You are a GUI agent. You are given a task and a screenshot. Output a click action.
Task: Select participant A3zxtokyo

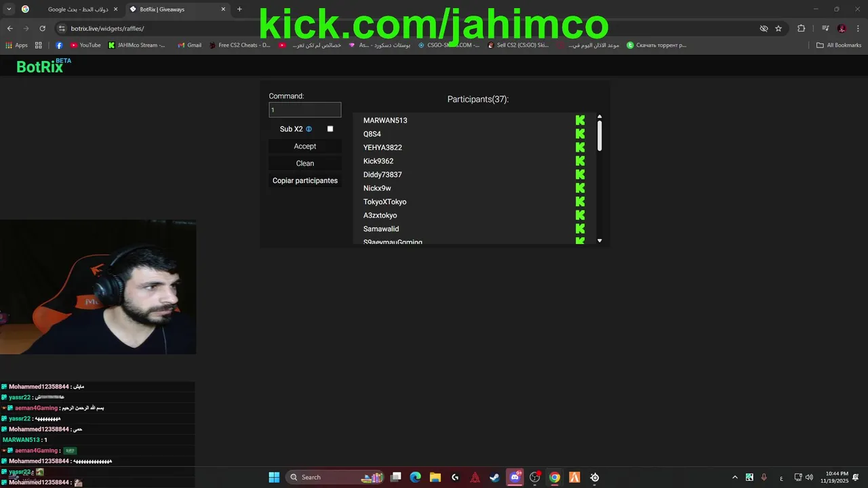[x=380, y=216]
